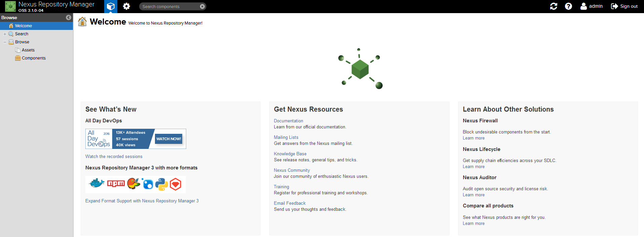The image size is (644, 237).
Task: Expand the Search tree node
Action: tap(5, 34)
